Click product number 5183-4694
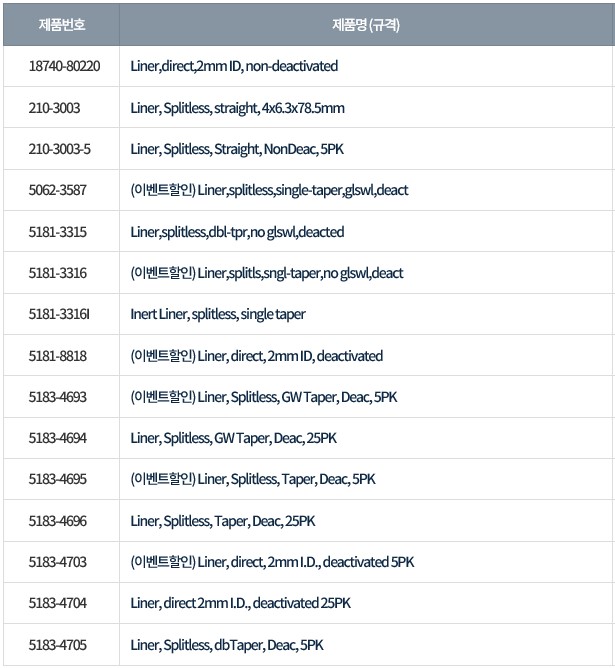615x668 pixels. click(x=58, y=438)
